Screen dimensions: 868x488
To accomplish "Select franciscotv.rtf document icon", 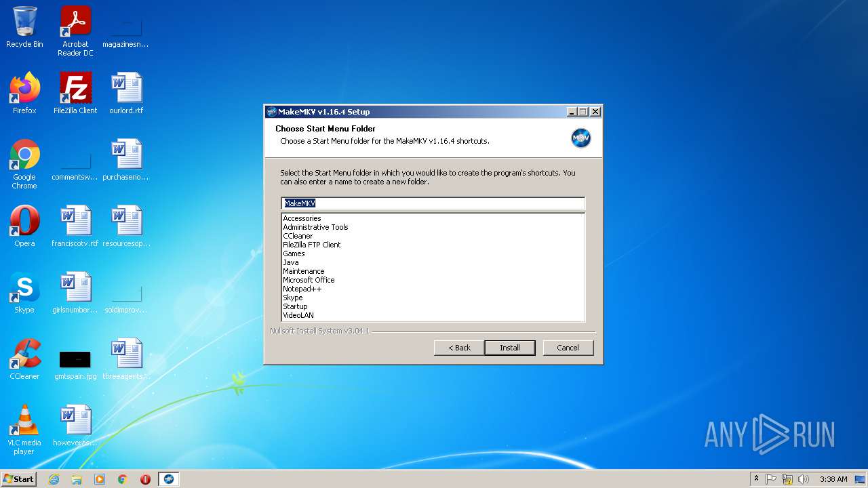I will point(75,226).
